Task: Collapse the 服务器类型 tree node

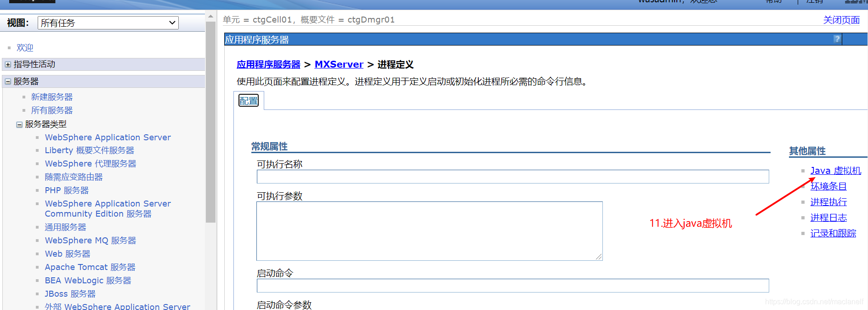Action: (x=19, y=124)
